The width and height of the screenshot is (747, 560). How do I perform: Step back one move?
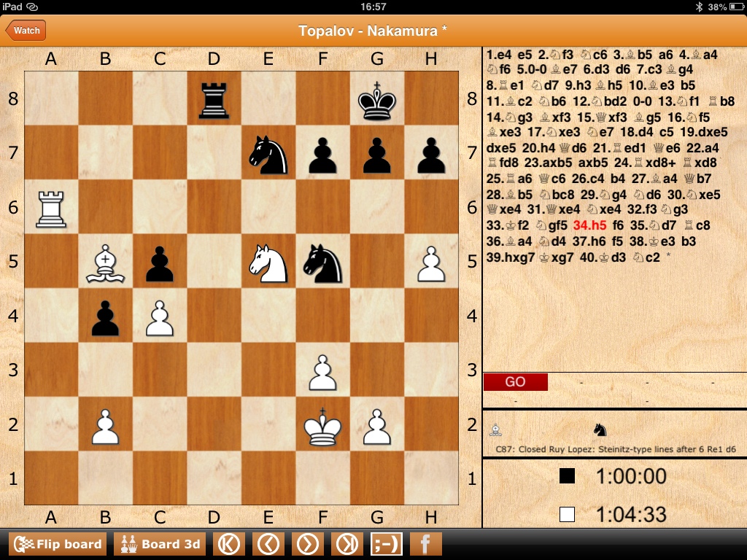(x=268, y=544)
